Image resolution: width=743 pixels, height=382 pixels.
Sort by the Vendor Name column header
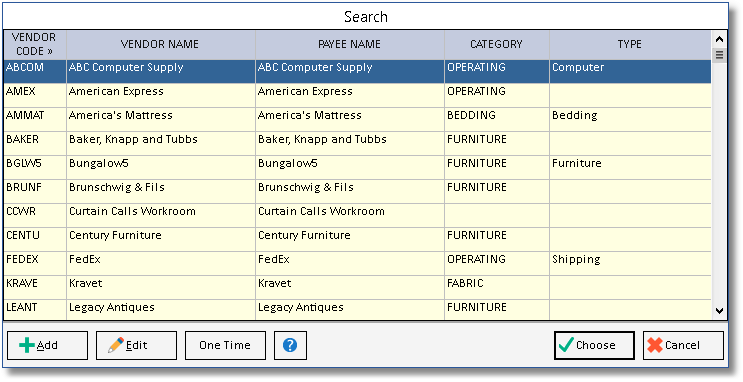tap(160, 44)
